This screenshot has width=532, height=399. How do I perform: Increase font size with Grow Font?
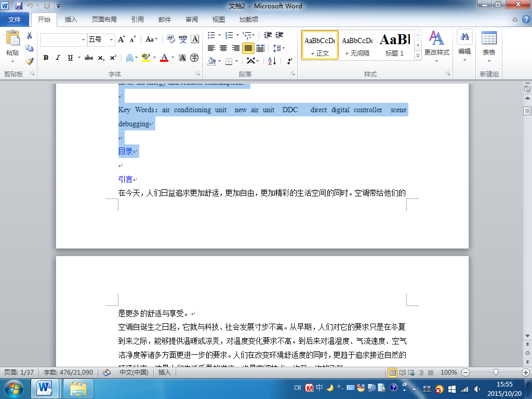[122, 39]
